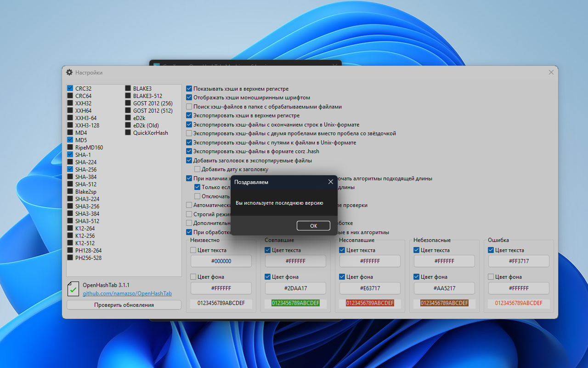The height and width of the screenshot is (368, 588).
Task: Open github.com/namazso/OpenHashTab link
Action: [x=127, y=293]
